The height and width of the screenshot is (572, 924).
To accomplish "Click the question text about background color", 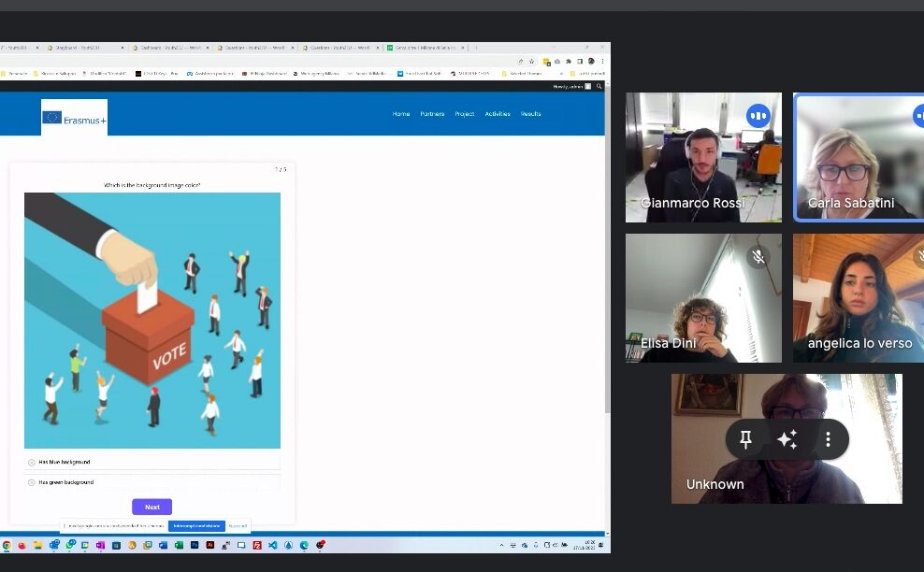I will point(152,185).
